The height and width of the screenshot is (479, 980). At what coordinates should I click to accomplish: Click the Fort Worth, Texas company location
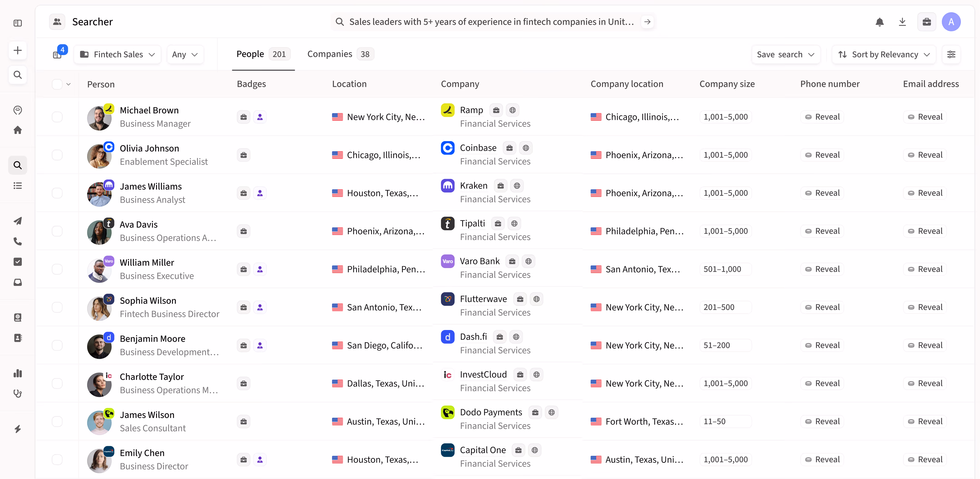pyautogui.click(x=637, y=422)
